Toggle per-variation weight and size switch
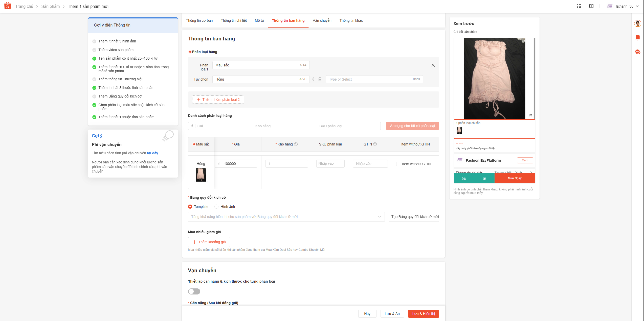 (x=194, y=291)
